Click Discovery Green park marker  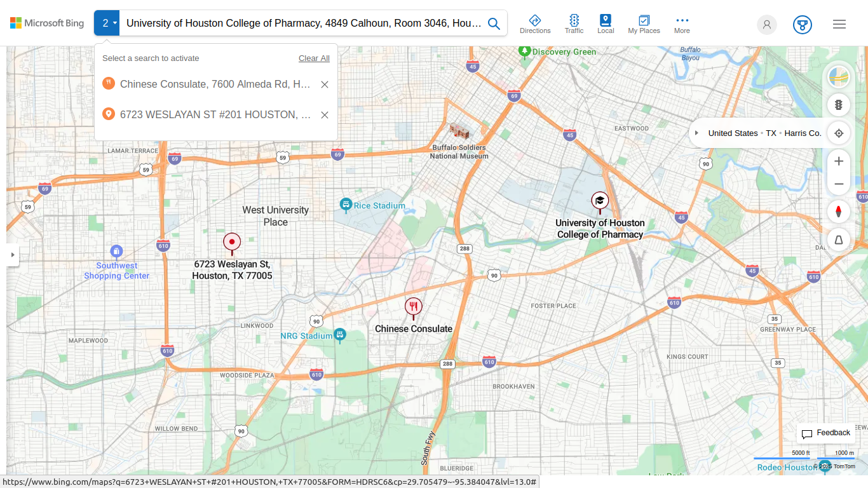tap(524, 51)
